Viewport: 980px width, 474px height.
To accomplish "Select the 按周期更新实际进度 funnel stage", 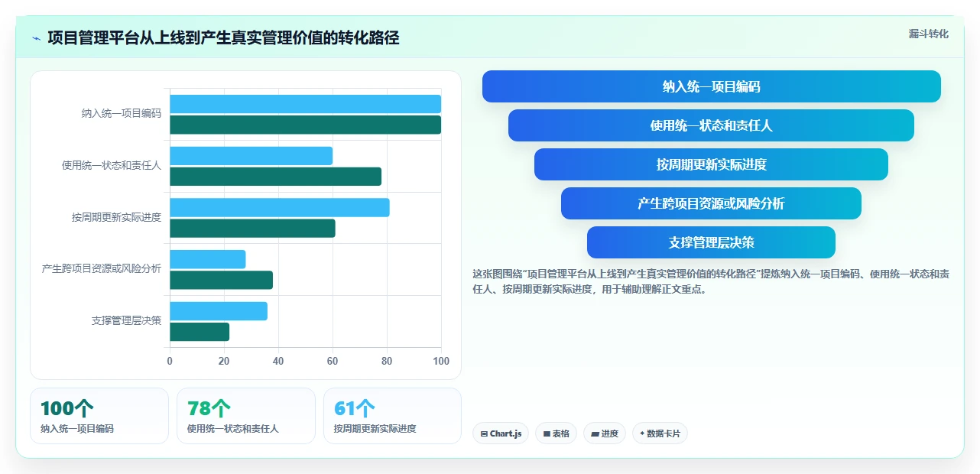I will [x=711, y=164].
